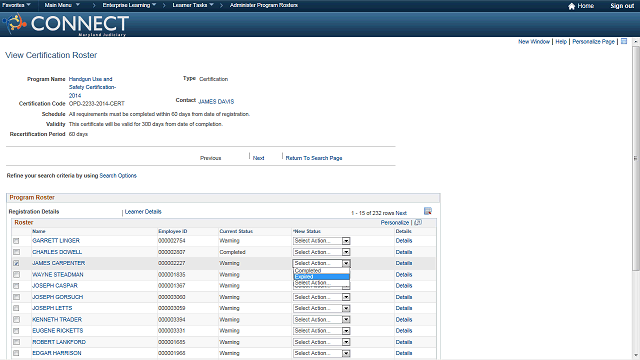Click scrollbar up arrow at top right
The height and width of the screenshot is (360, 640).
635,42
